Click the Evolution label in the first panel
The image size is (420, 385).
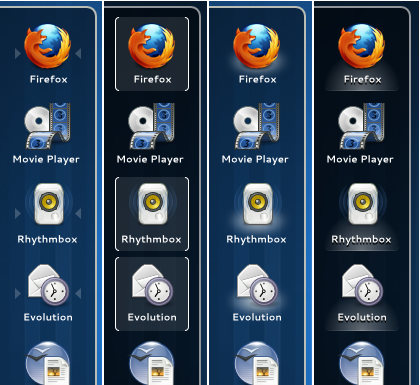click(48, 317)
